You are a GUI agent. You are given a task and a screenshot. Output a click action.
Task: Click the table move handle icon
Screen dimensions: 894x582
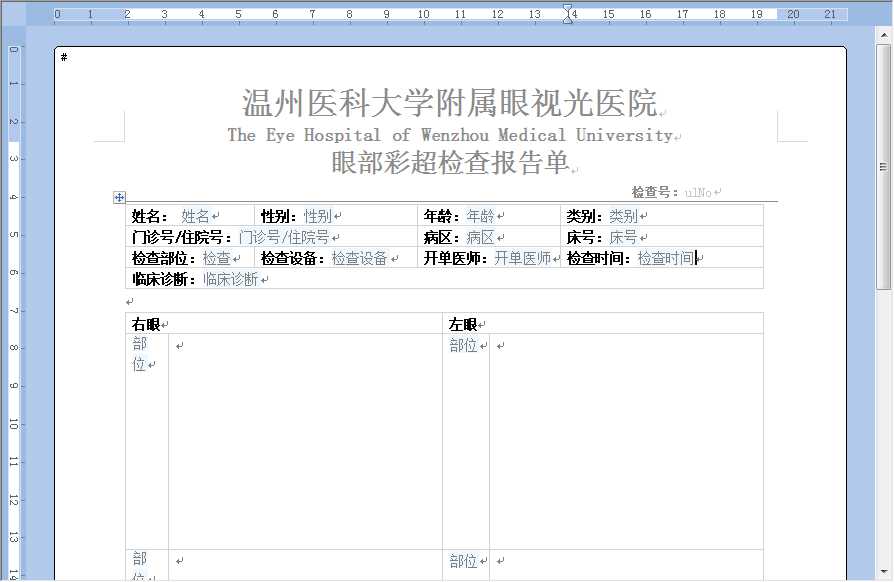pos(119,197)
